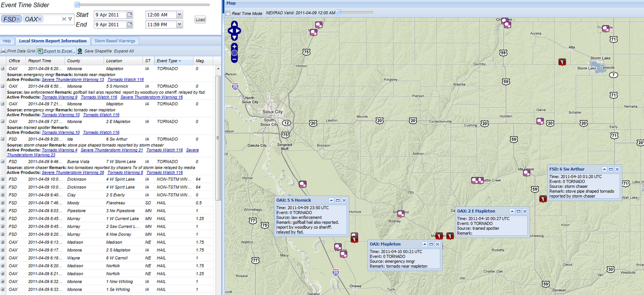Click the Report Time column header
The width and height of the screenshot is (644, 295).
coord(45,61)
